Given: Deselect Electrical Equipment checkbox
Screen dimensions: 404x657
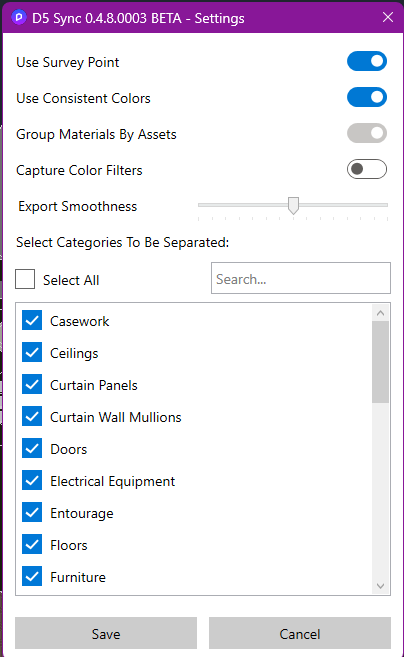Looking at the screenshot, I should pyautogui.click(x=32, y=481).
